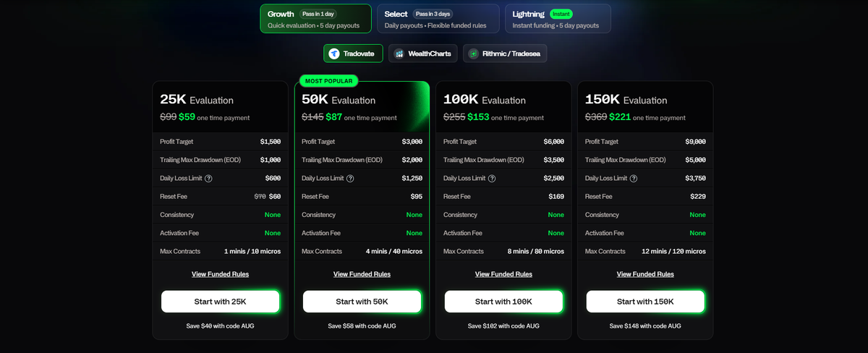
Task: Click the Start with 100K button
Action: click(503, 302)
